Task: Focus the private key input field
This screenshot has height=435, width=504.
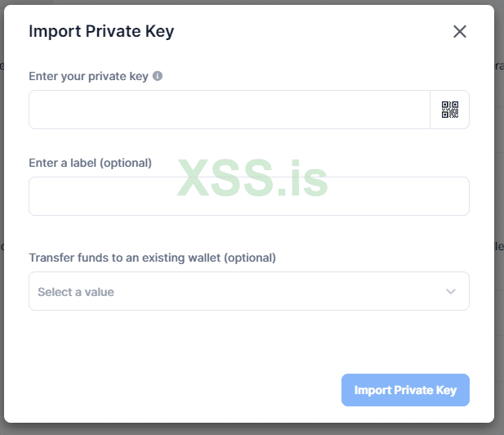Action: 229,110
